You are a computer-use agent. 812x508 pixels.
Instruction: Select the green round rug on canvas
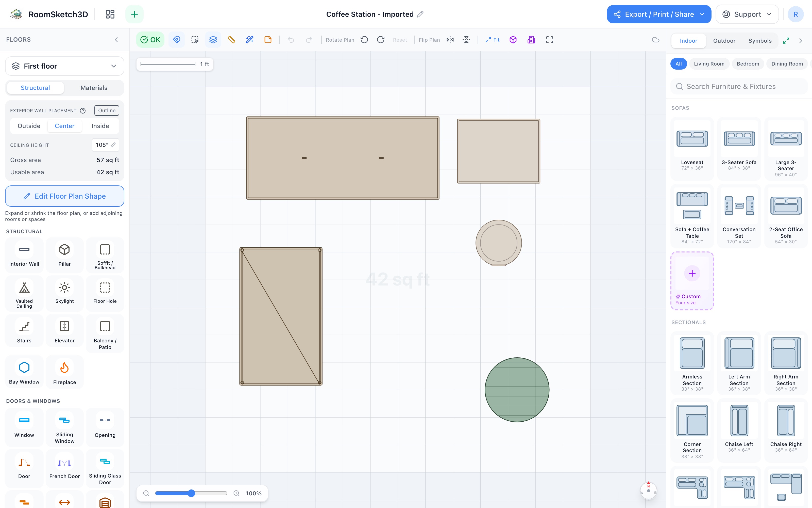tap(517, 390)
